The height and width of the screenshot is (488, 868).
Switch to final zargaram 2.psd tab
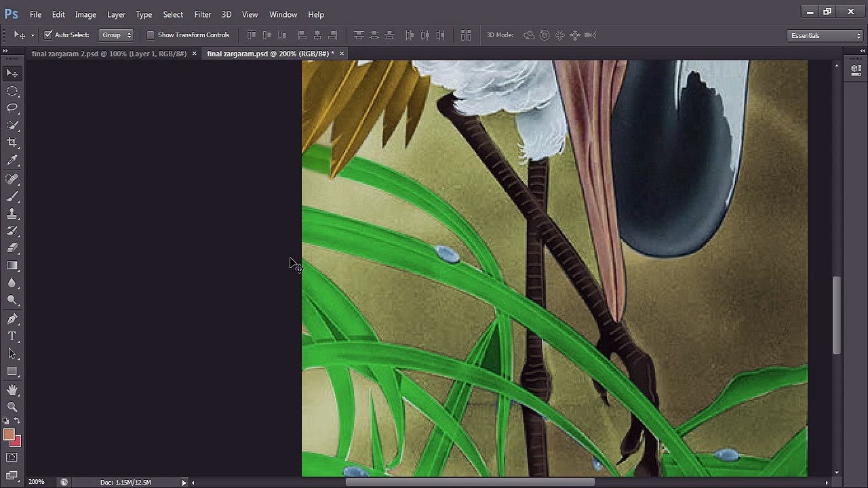(x=108, y=54)
